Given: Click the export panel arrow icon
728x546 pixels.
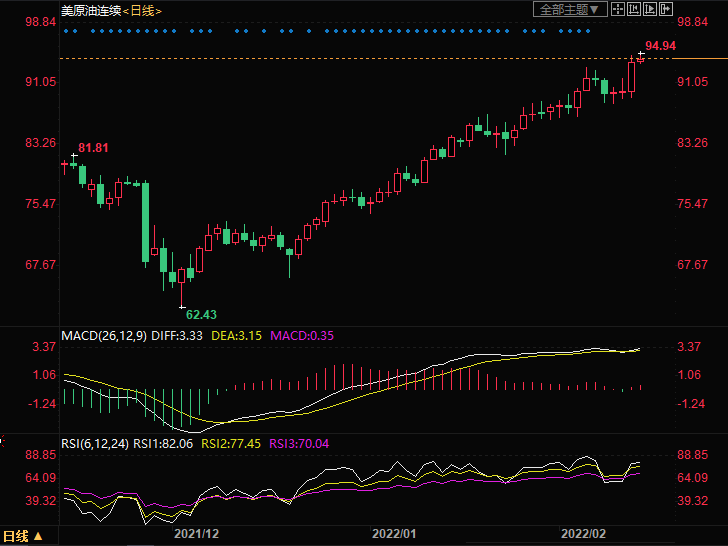Looking at the screenshot, I should (666, 9).
